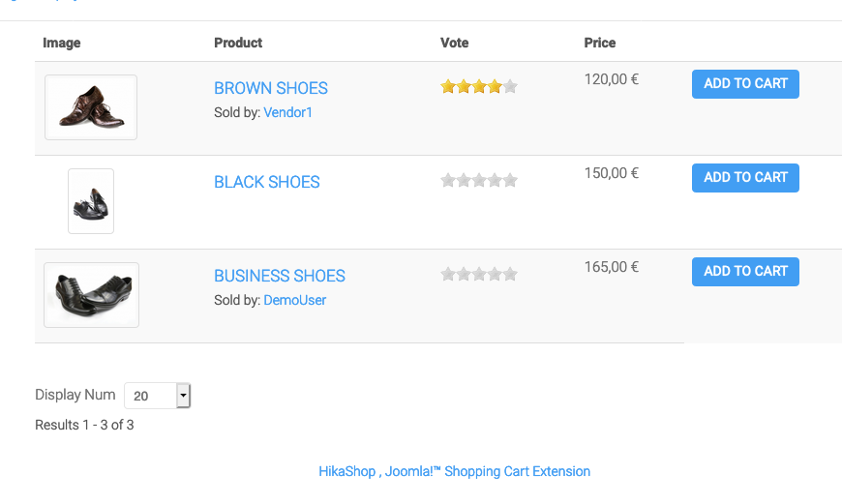842x504 pixels.
Task: Click the Brown Shoes product thumbnail
Action: [x=91, y=107]
